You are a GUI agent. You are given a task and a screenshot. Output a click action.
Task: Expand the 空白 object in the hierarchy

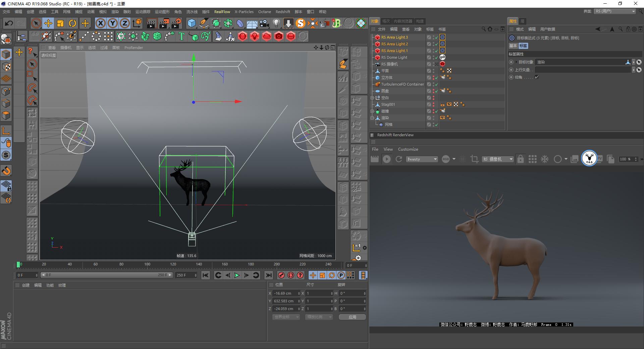[x=372, y=98]
